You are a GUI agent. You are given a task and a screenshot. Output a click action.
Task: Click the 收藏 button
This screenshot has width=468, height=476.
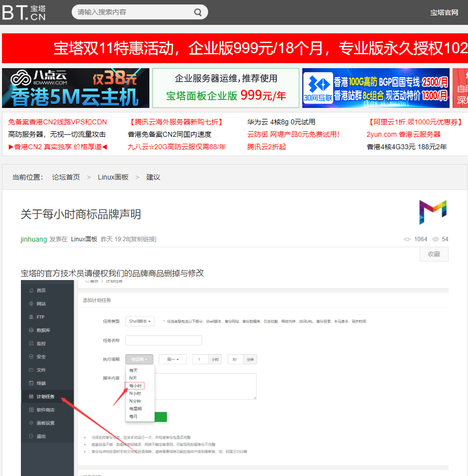[x=434, y=254]
